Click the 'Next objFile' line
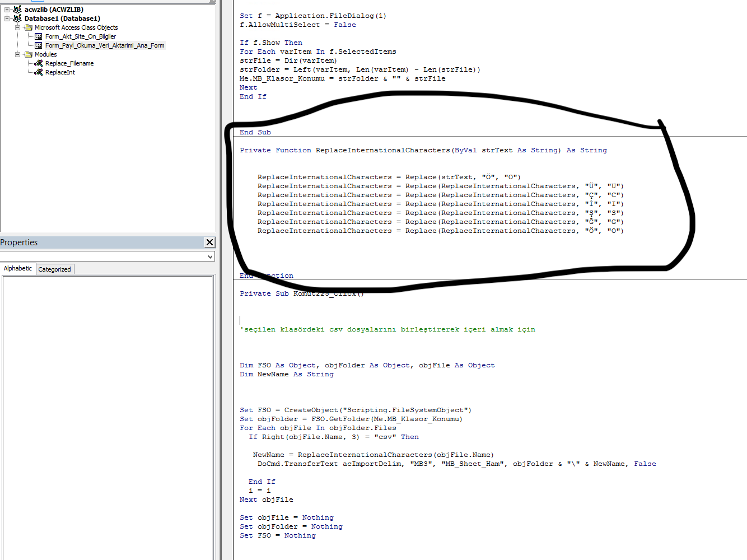Screen dimensions: 747x560 click(267, 500)
